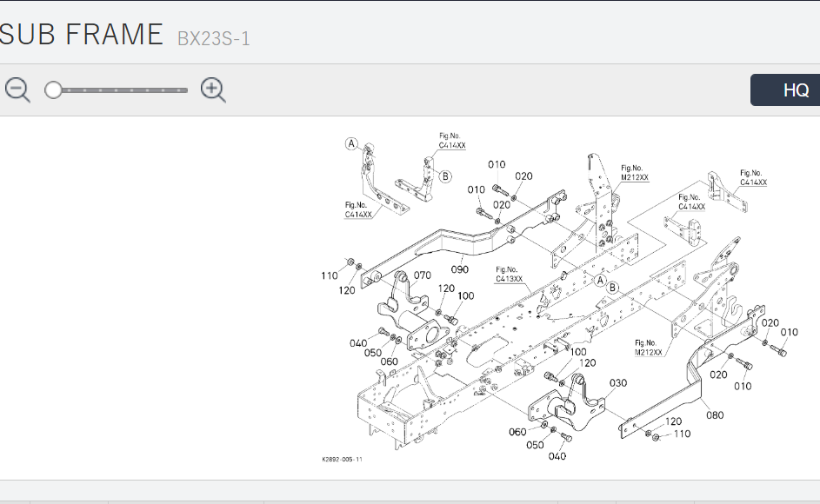The width and height of the screenshot is (820, 504).
Task: Click the zoom out magnifier icon
Action: 17,90
